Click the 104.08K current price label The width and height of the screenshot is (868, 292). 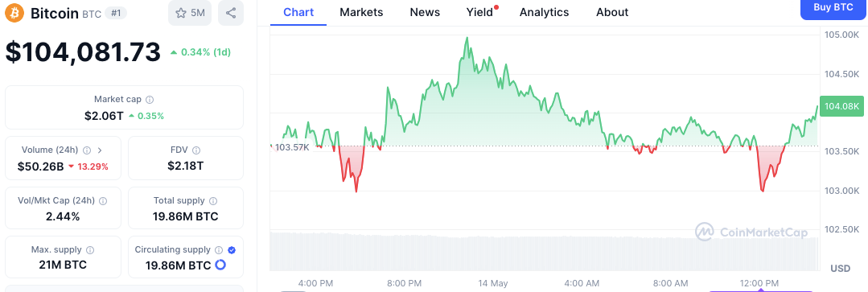(x=841, y=106)
